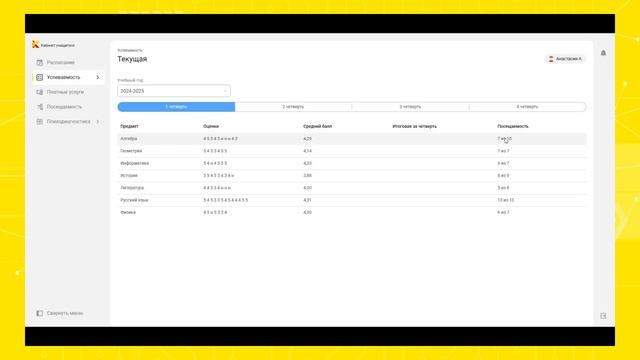Viewport: 640px width, 360px height.
Task: Click the attendance value in the Физика row
Action: point(503,212)
